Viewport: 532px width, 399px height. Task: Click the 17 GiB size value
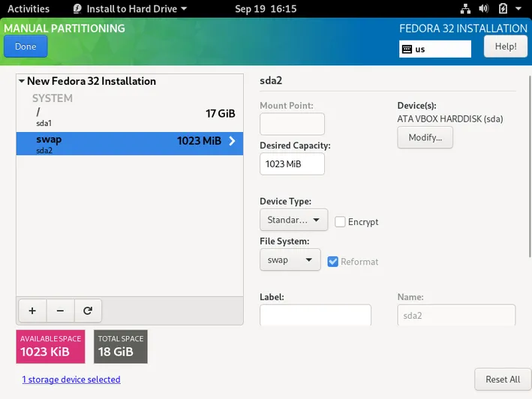tap(220, 113)
